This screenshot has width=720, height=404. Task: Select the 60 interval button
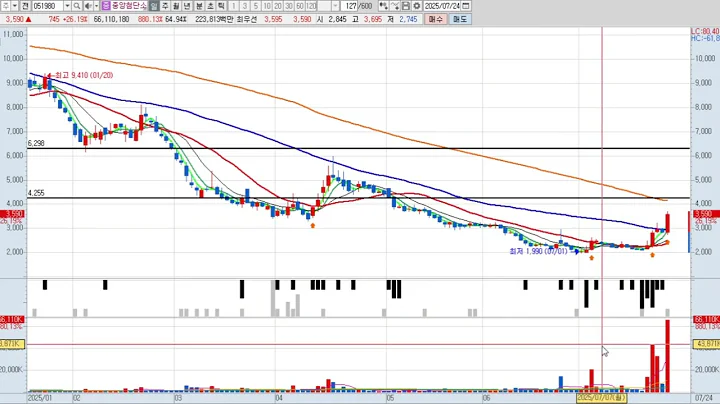[299, 6]
